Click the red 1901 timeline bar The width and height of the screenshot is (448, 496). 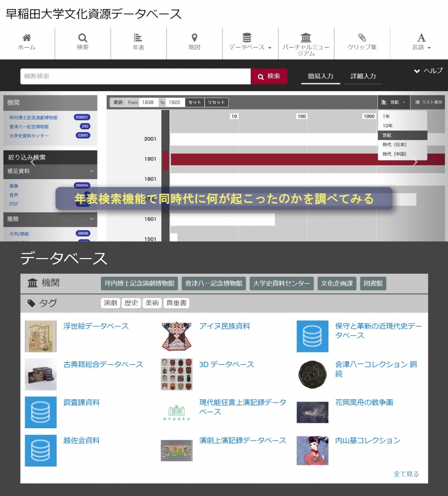point(307,159)
